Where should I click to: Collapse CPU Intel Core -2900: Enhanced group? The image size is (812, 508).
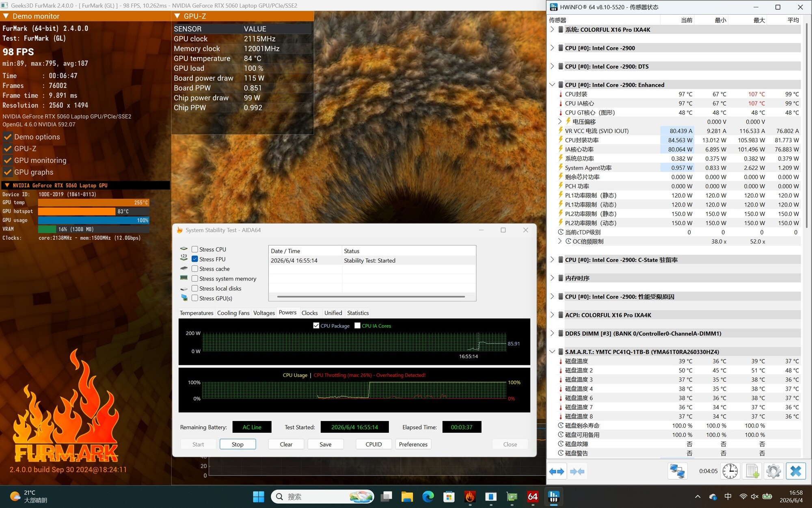tap(552, 85)
